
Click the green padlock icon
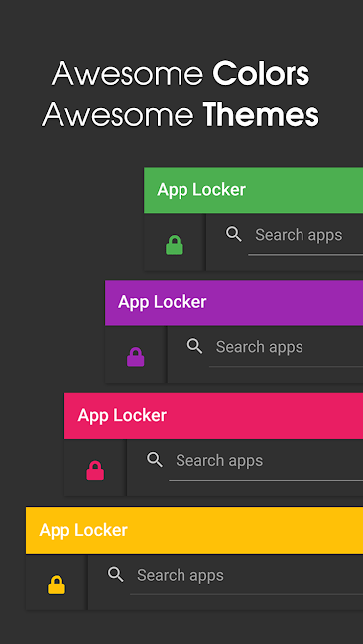tap(175, 245)
